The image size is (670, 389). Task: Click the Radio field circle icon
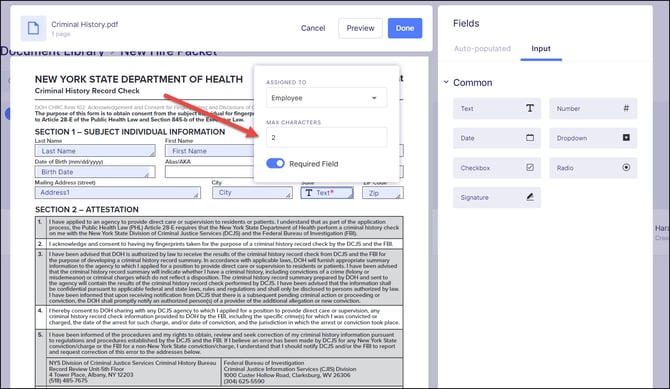(x=626, y=168)
